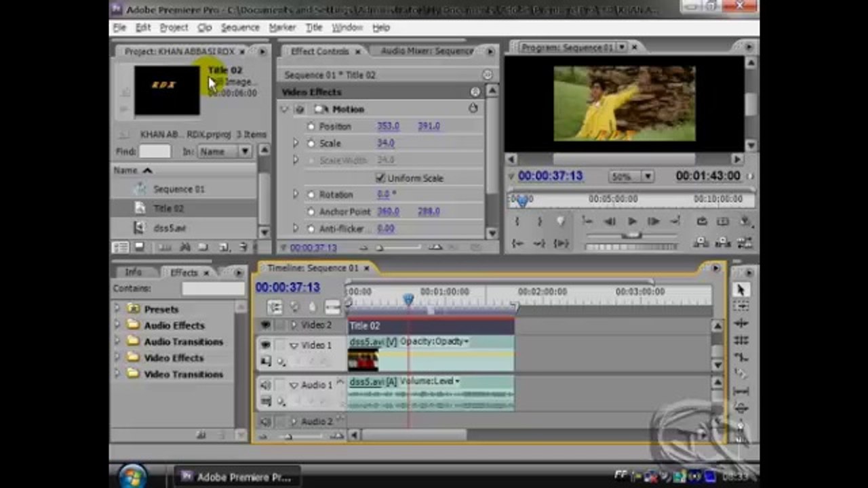The height and width of the screenshot is (488, 868).
Task: Create a new bin in Project panel
Action: coord(203,247)
